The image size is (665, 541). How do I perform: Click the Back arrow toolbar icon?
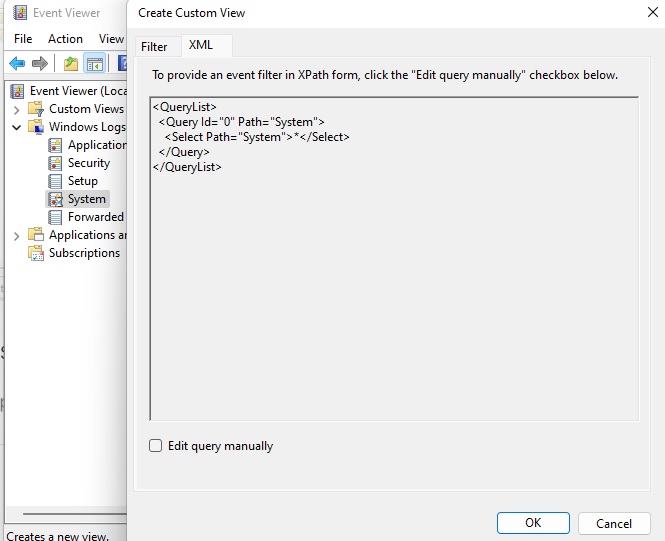tap(17, 64)
